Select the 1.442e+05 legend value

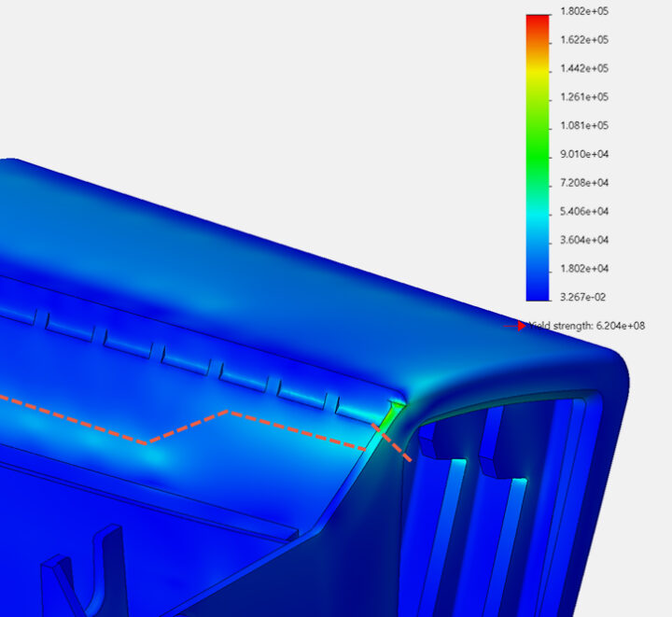point(581,68)
